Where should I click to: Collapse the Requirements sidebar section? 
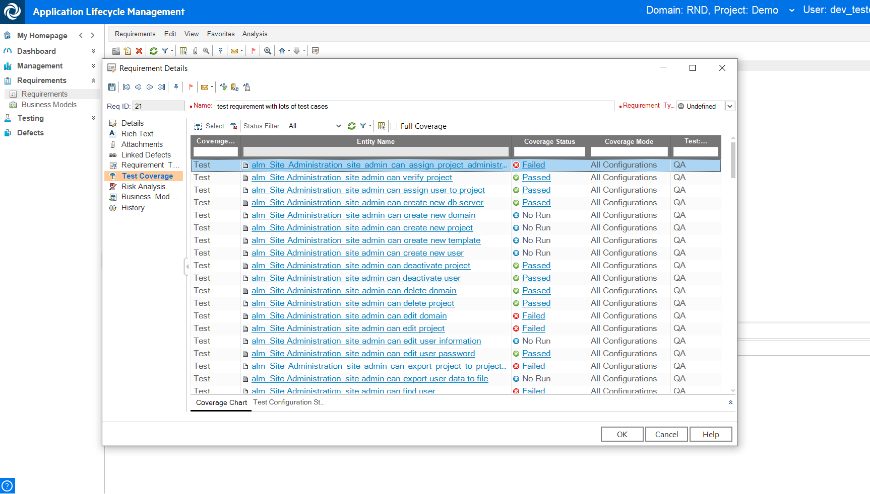click(x=94, y=81)
